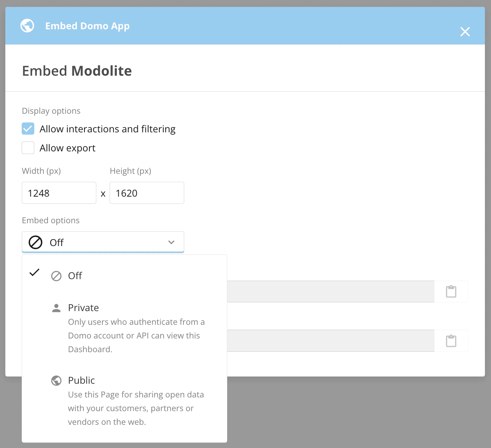Click the globe icon beside Public
The image size is (491, 448).
(56, 380)
